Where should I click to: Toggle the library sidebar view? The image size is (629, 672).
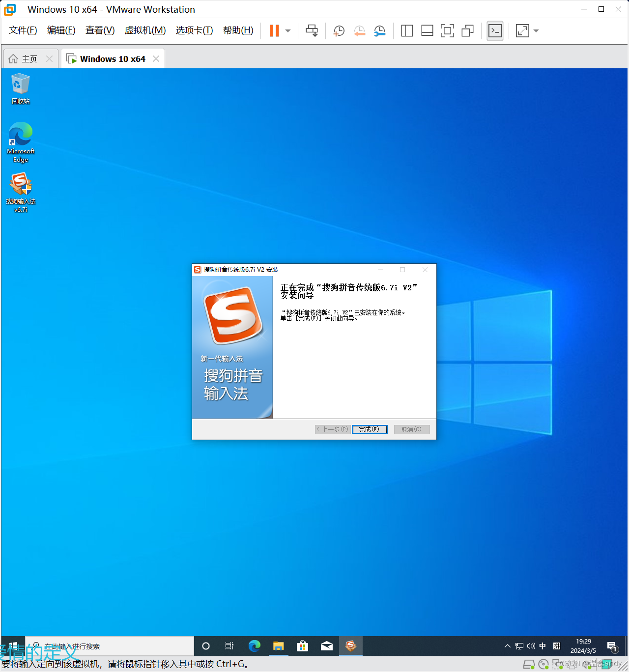pos(407,31)
